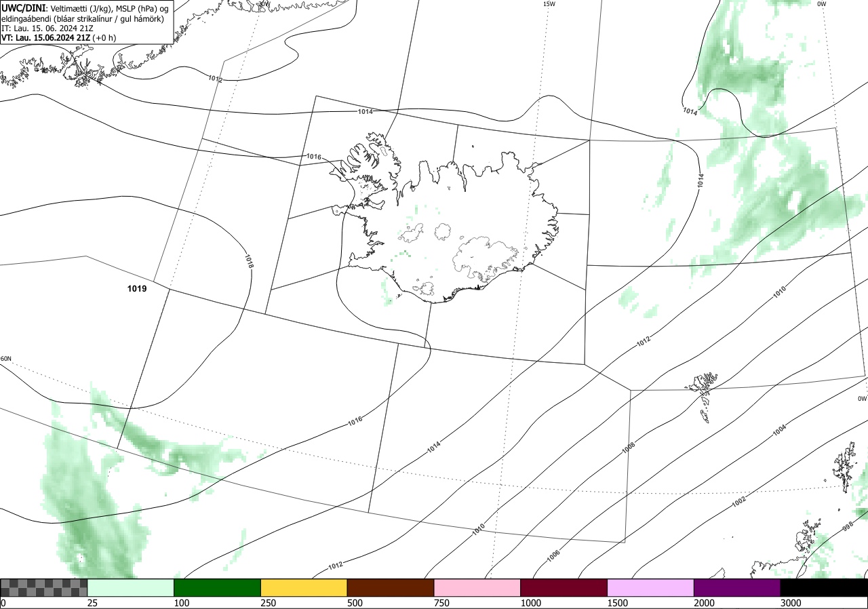Select the Westfjords peninsula of Iceland
868x609 pixels.
point(368,164)
